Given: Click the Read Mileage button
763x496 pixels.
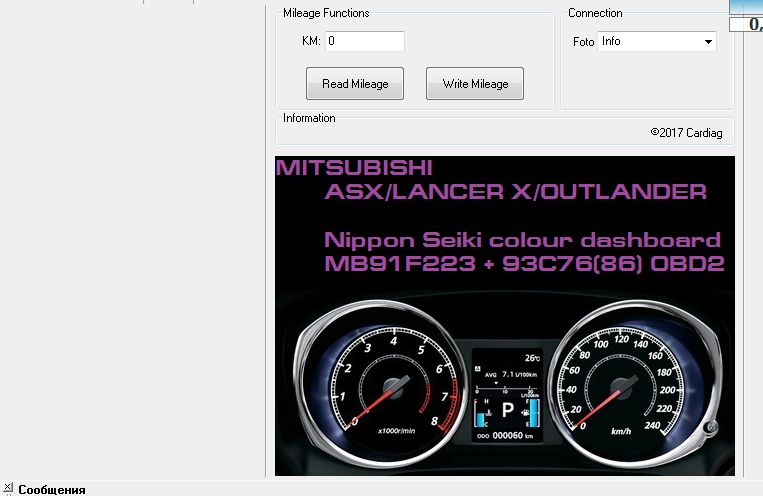Looking at the screenshot, I should [355, 84].
